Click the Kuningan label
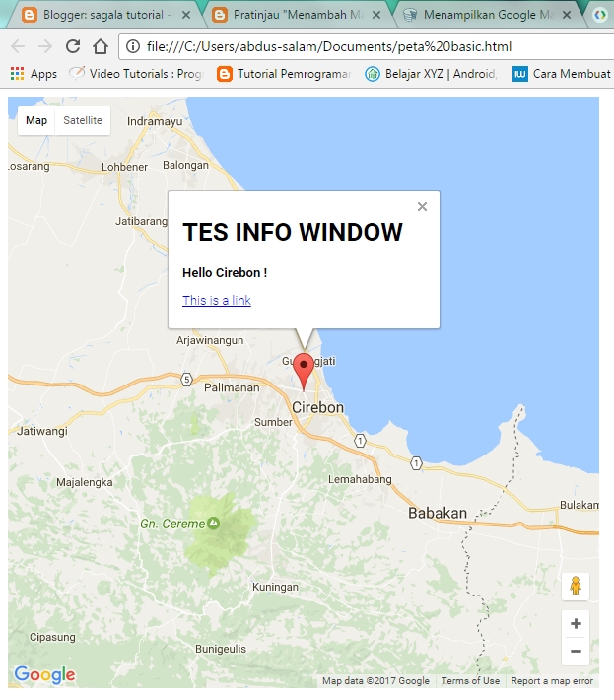The image size is (614, 700). [x=275, y=587]
